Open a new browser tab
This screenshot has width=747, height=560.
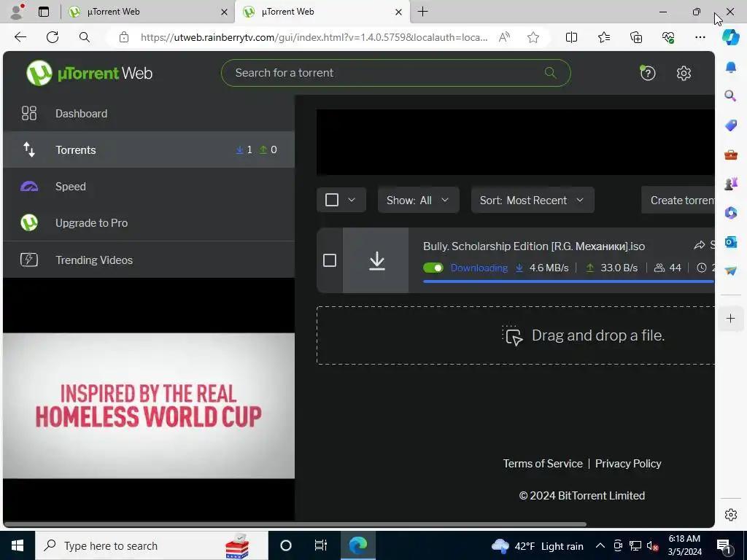(x=422, y=12)
